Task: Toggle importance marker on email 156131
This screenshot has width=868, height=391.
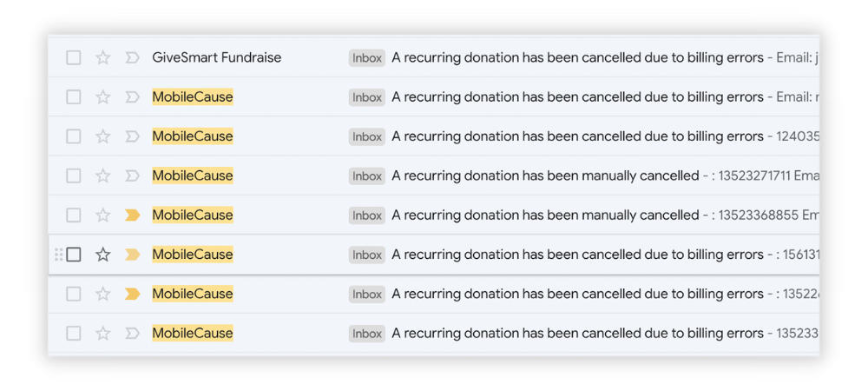Action: [132, 255]
